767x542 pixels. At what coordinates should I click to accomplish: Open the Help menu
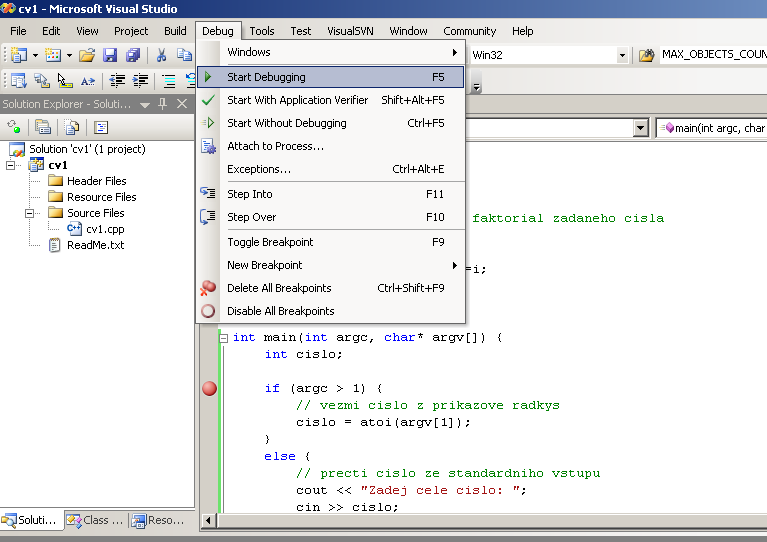[522, 31]
